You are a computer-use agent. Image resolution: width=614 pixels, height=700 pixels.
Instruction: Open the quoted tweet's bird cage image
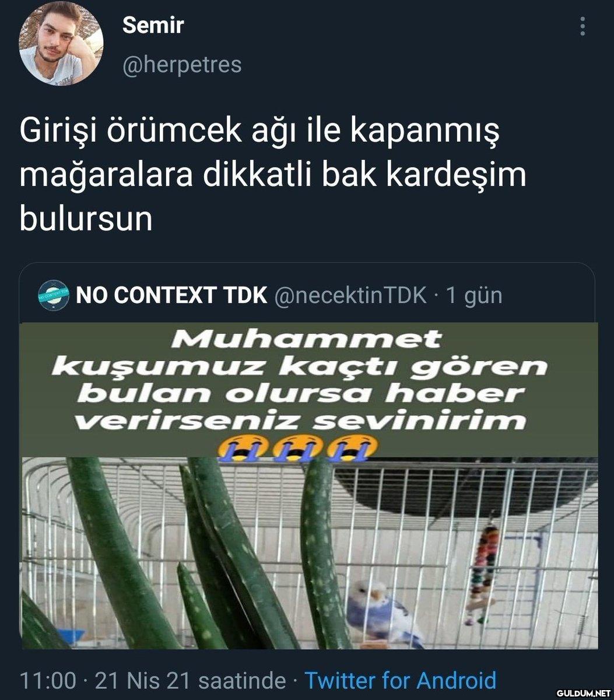[x=308, y=485]
